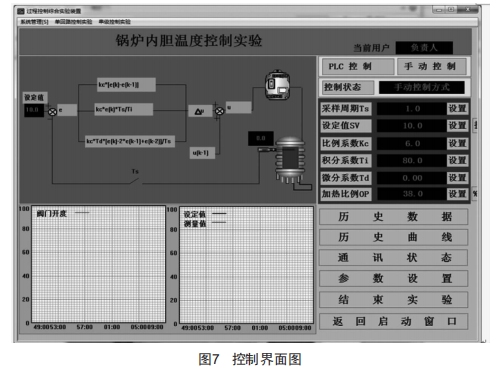Click the 设定值SV value field
Screen dimensions: 498x371
tap(412, 126)
